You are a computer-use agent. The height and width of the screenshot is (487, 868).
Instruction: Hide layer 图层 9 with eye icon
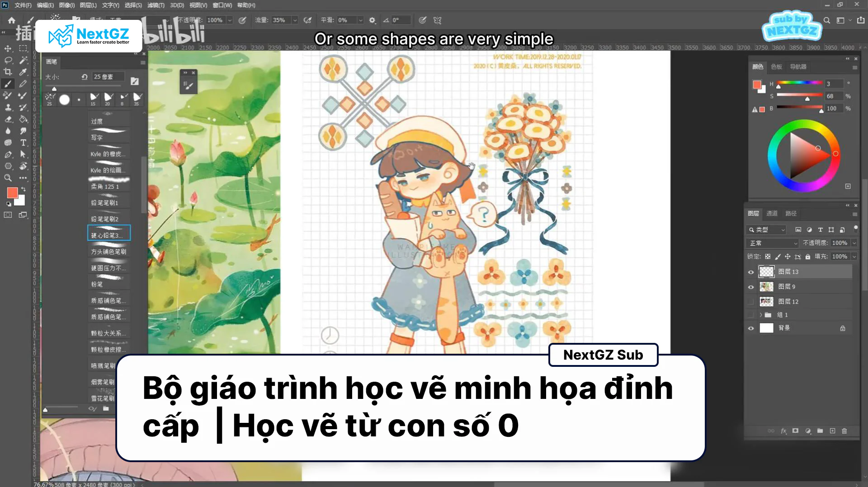[751, 287]
